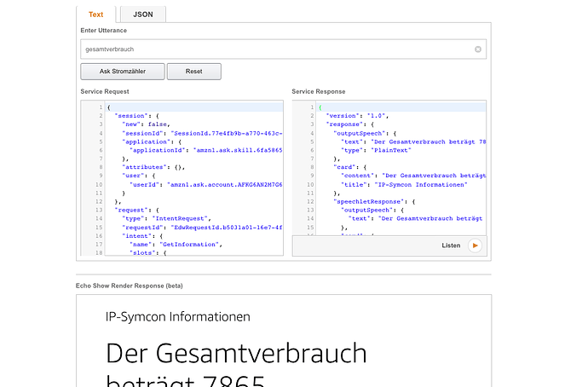This screenshot has height=387, width=588.
Task: Click the Service Request code editor
Action: tap(182, 178)
